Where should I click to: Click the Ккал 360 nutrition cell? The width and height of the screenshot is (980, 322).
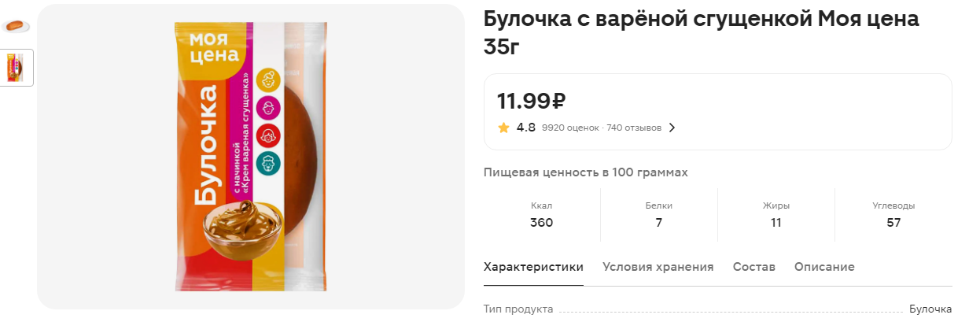click(541, 215)
